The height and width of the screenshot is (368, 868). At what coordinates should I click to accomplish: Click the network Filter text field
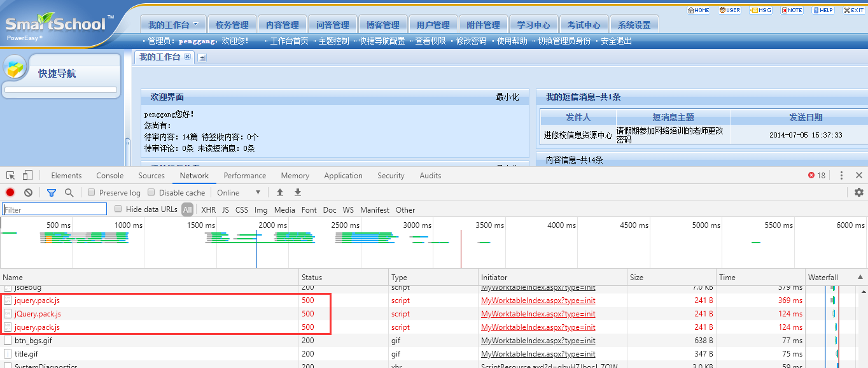pyautogui.click(x=55, y=209)
